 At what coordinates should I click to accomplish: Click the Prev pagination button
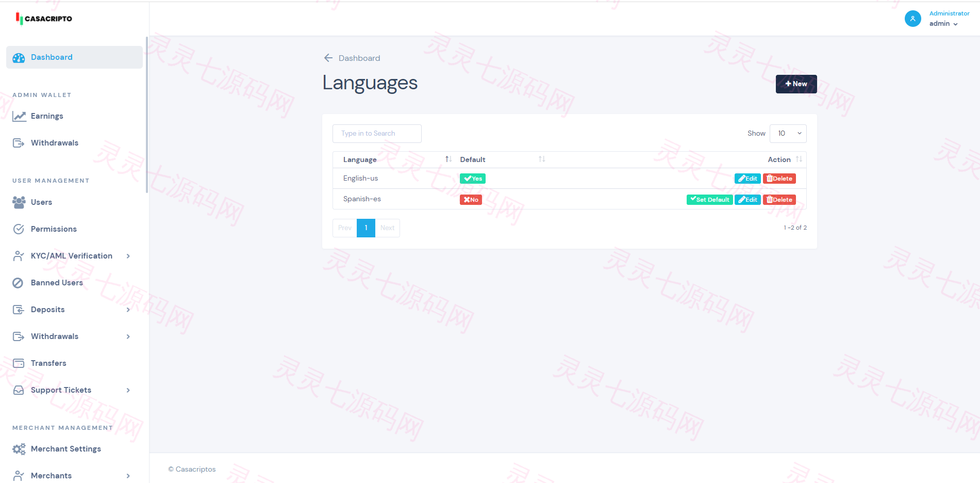[x=345, y=228]
